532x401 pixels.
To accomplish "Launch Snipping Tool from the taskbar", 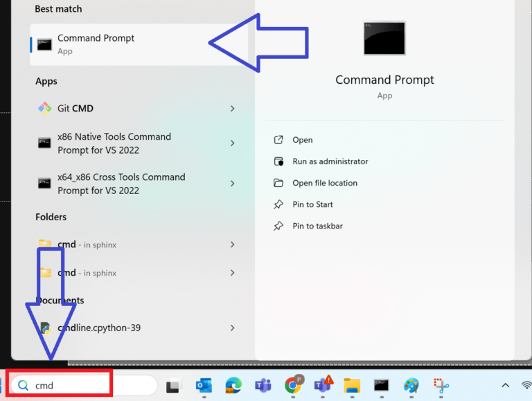I will [x=441, y=385].
